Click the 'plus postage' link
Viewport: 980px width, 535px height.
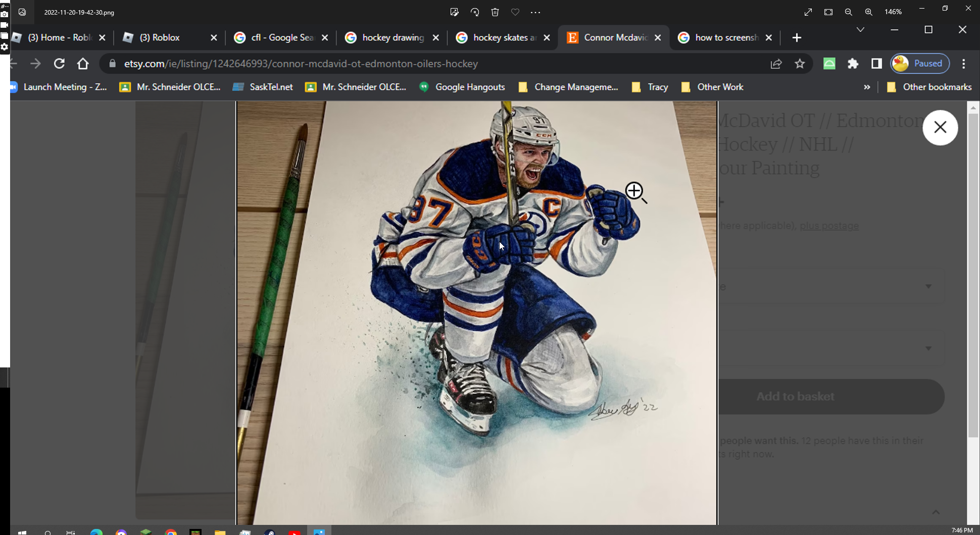tap(829, 226)
